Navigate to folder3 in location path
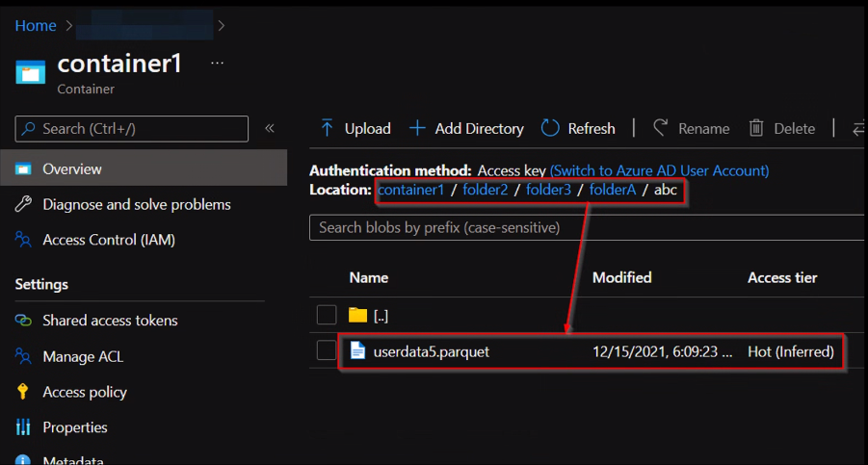Image resolution: width=868 pixels, height=465 pixels. [x=548, y=190]
